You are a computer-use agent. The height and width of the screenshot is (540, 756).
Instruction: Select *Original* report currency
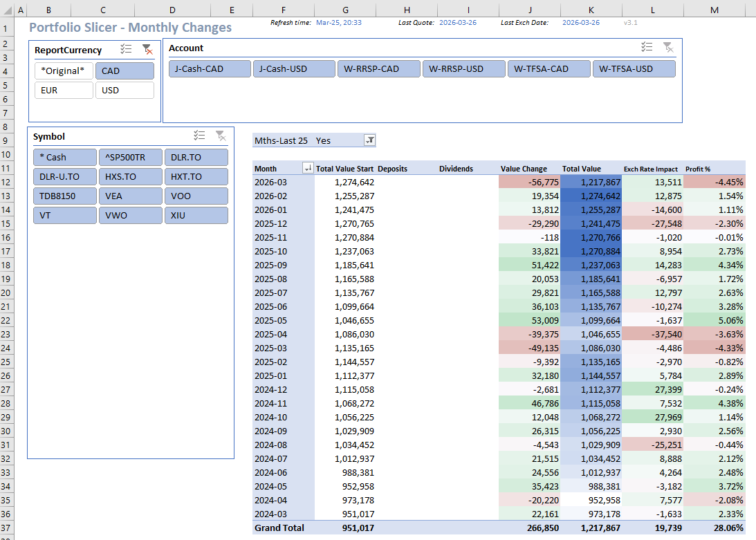point(64,71)
